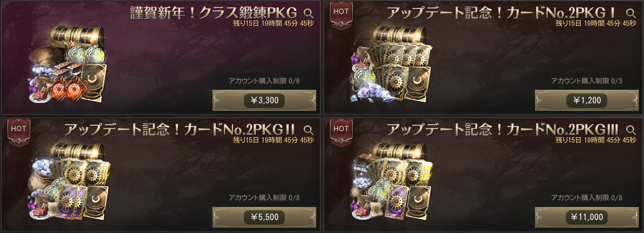Click magnifier icon beside カードNo.2PKG I title

click(631, 13)
